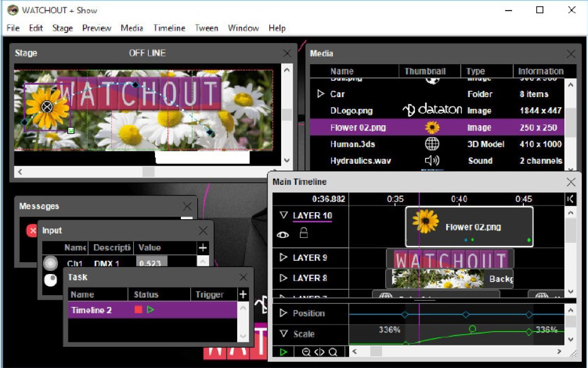Toggle Layer 10 visibility eye
This screenshot has height=368, width=588.
283,234
